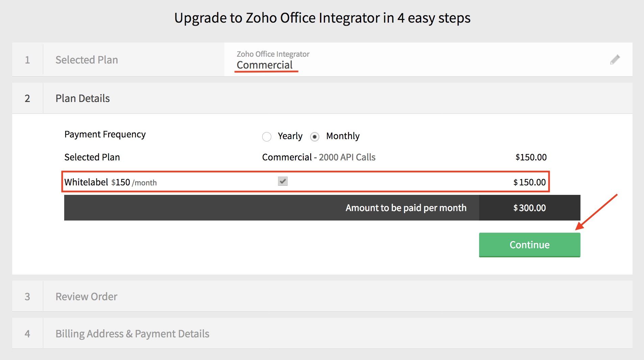This screenshot has width=644, height=360.
Task: Click step number 2 in the wizard
Action: [x=27, y=98]
